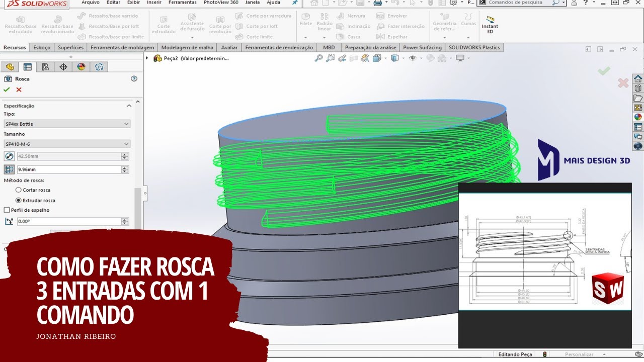
Task: Adjust the 0.00° angle spinner
Action: [x=125, y=221]
